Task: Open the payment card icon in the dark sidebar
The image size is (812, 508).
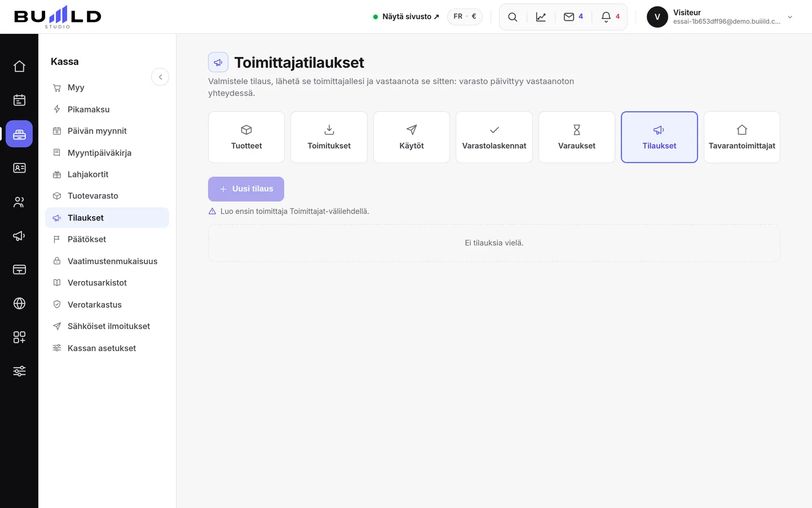Action: tap(19, 269)
